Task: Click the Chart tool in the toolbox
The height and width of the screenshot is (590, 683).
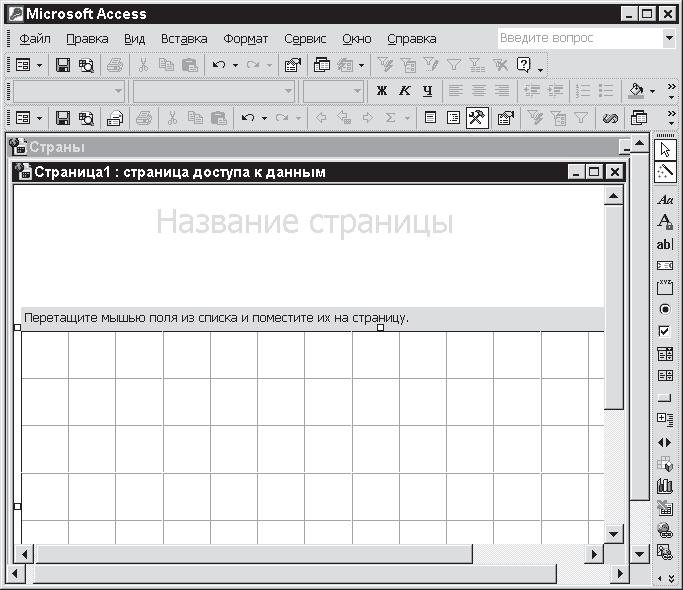Action: coord(665,486)
